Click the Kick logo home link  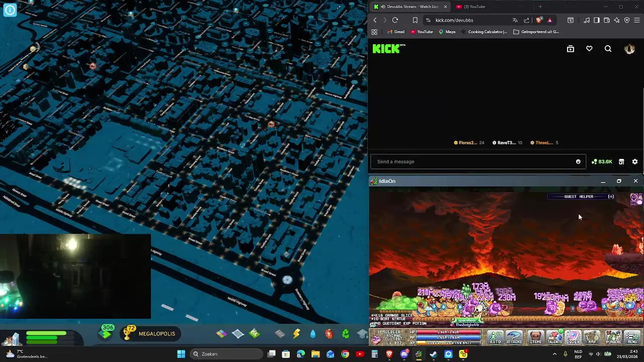coord(388,49)
